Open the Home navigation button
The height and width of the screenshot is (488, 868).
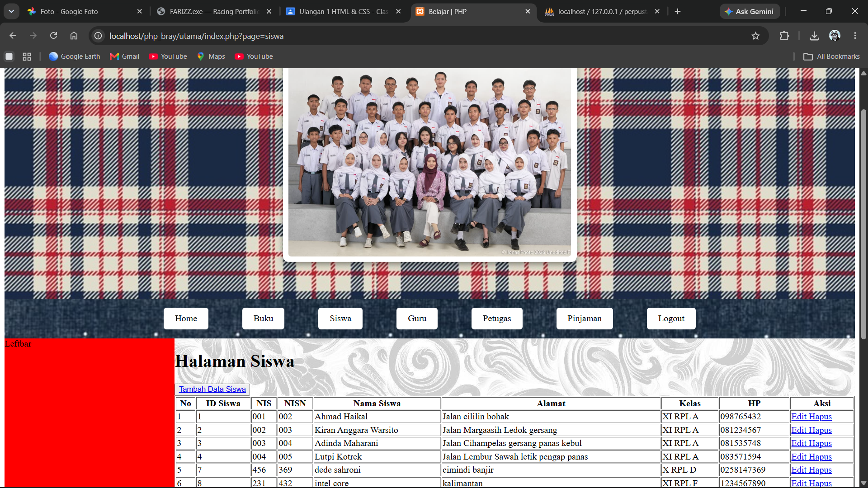point(186,319)
